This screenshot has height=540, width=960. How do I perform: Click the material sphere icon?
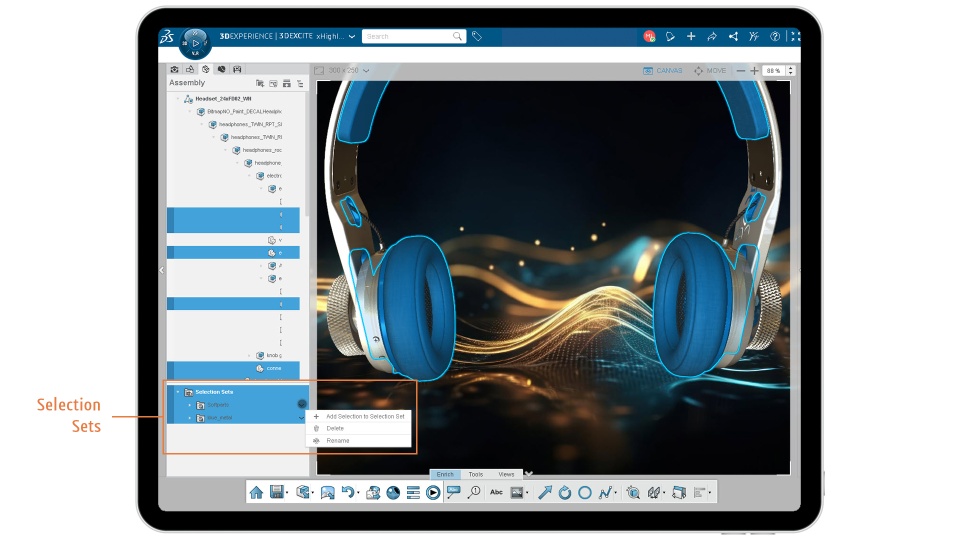(393, 493)
